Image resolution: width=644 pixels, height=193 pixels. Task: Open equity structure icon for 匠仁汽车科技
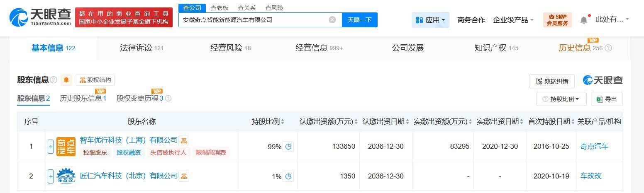[184, 176]
